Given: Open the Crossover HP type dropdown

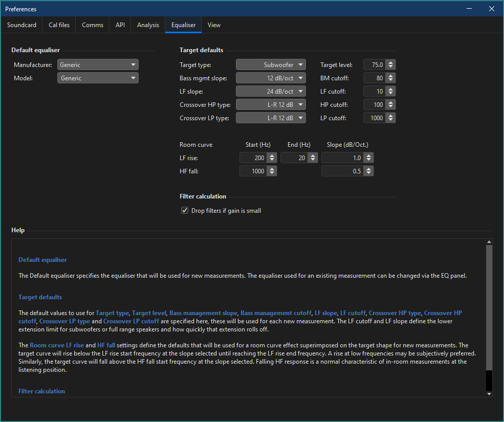Looking at the screenshot, I should point(271,105).
